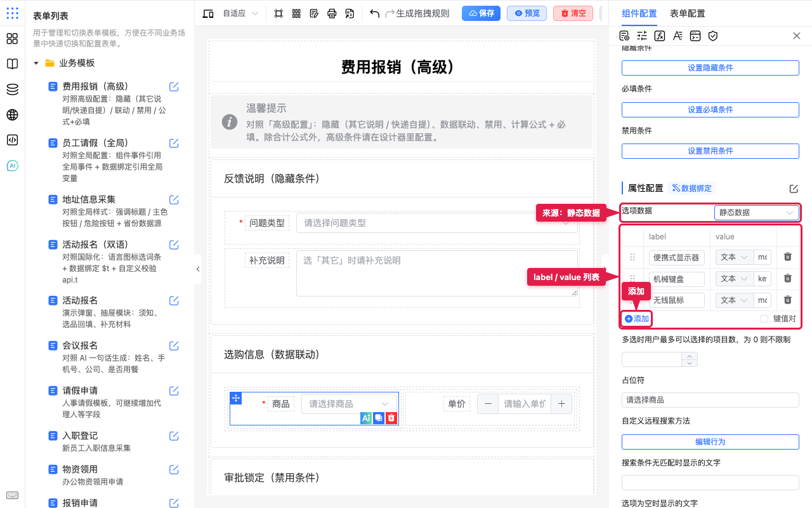This screenshot has width=812, height=508.
Task: Click the keyboard icon at sidebar bottom
Action: (12, 495)
